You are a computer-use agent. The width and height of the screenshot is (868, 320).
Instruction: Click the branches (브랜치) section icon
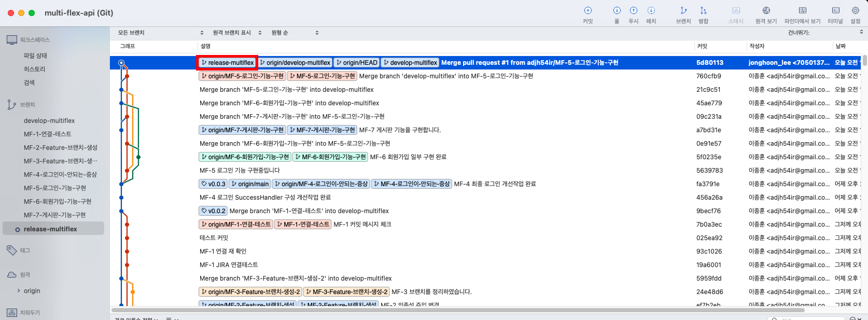tap(12, 105)
